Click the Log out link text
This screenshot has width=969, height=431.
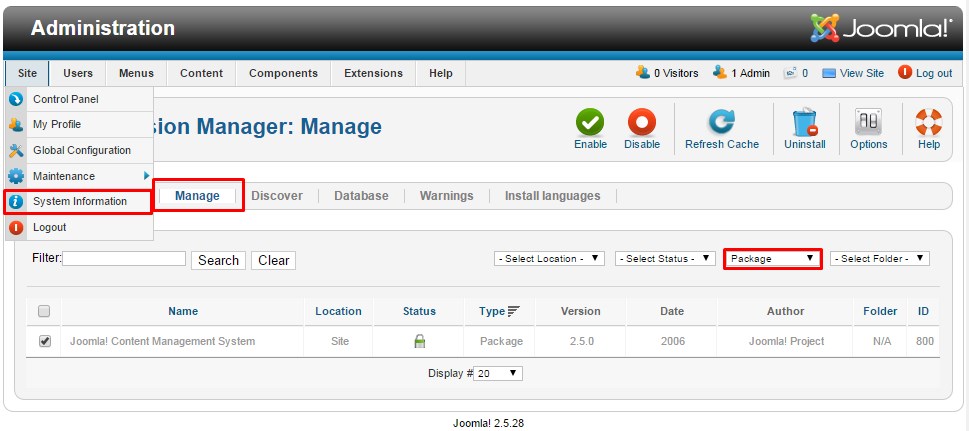click(934, 73)
